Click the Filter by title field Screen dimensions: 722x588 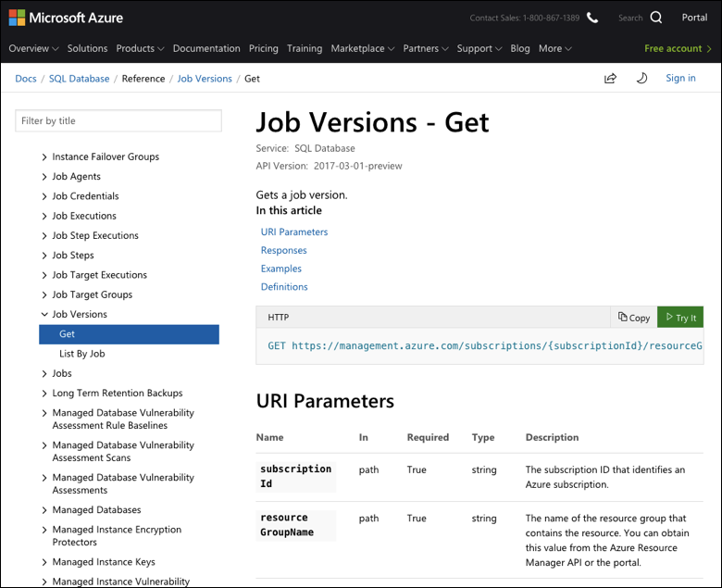tap(118, 120)
